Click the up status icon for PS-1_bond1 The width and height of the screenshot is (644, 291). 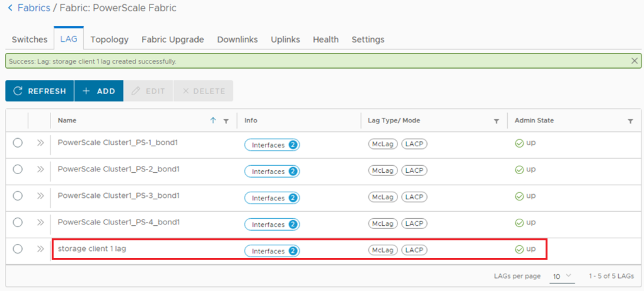click(x=519, y=143)
